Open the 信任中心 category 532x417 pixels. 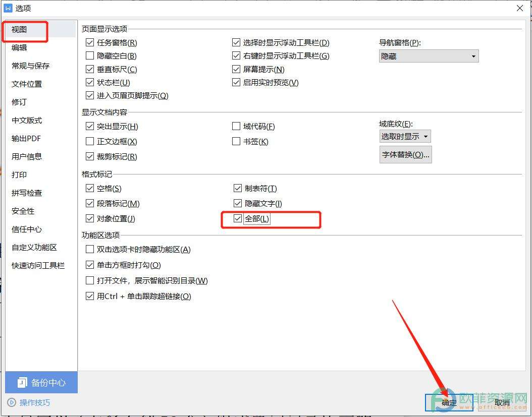27,229
